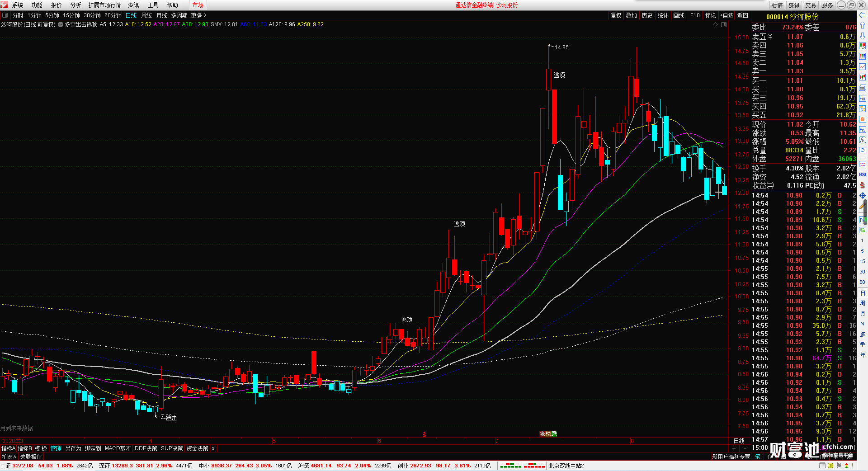Select the 60分钟 period

tap(113, 15)
